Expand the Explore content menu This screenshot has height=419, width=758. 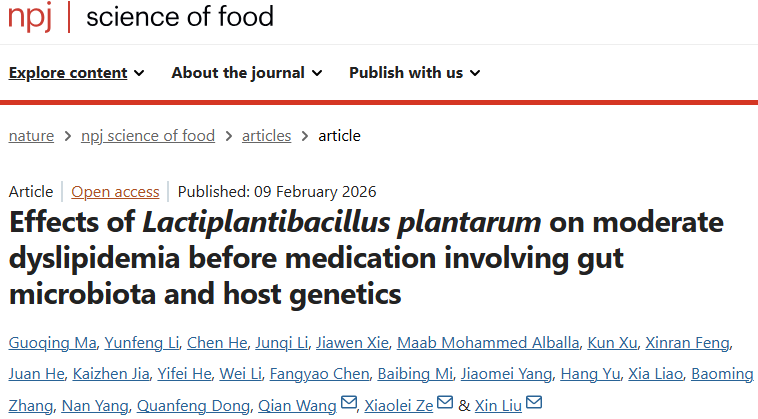(x=77, y=72)
